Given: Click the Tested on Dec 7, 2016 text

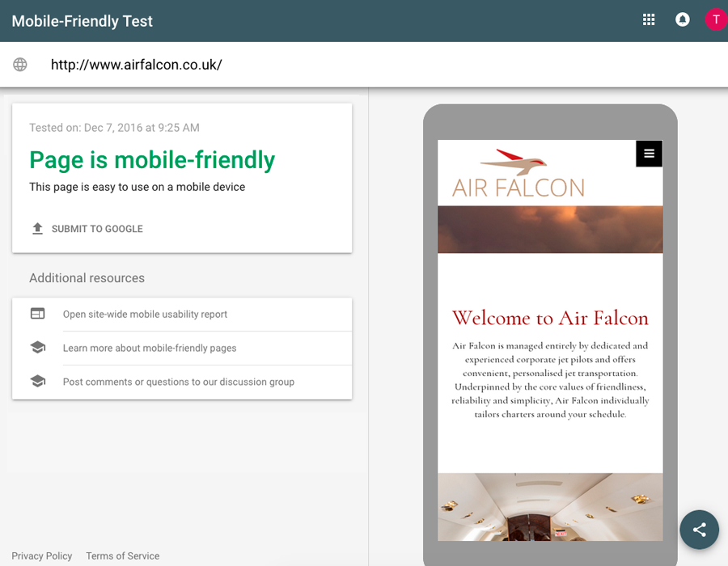Looking at the screenshot, I should (x=114, y=128).
